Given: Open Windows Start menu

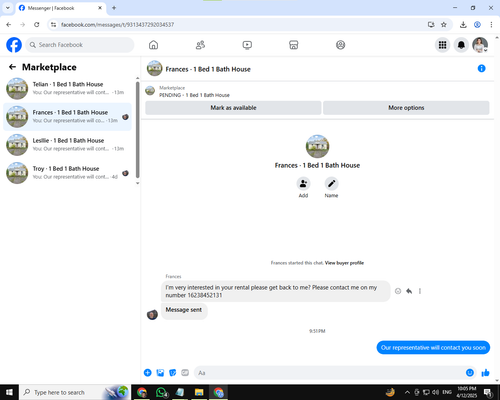Looking at the screenshot, I should [x=9, y=392].
